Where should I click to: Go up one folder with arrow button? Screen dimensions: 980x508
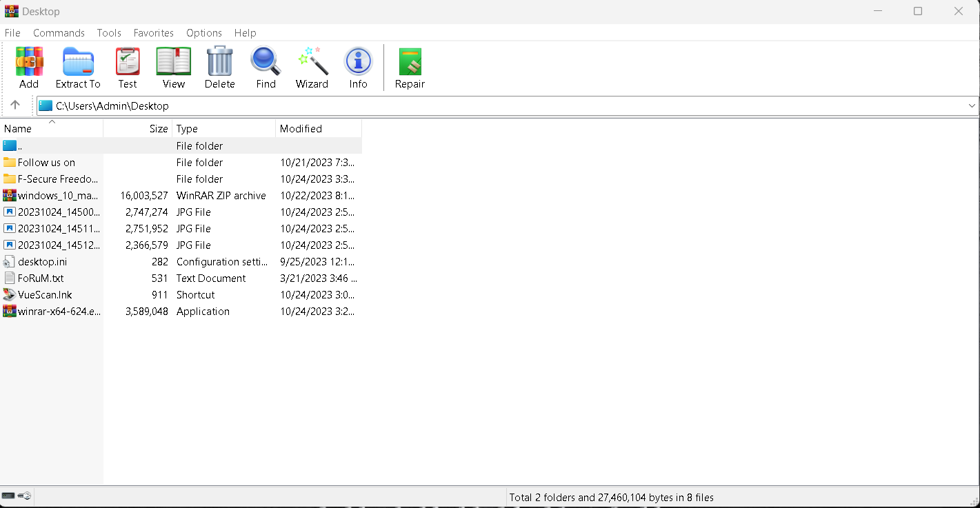click(15, 105)
